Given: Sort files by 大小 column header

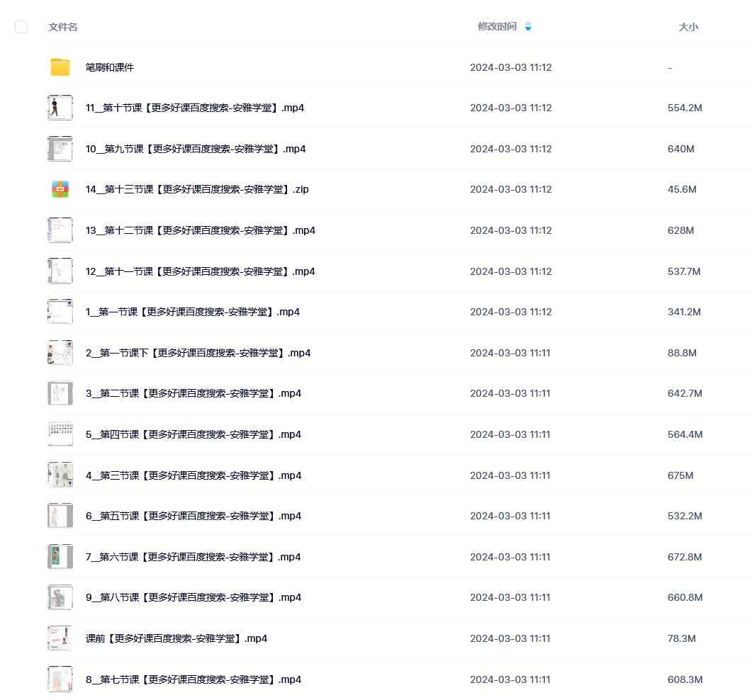Looking at the screenshot, I should (x=688, y=27).
